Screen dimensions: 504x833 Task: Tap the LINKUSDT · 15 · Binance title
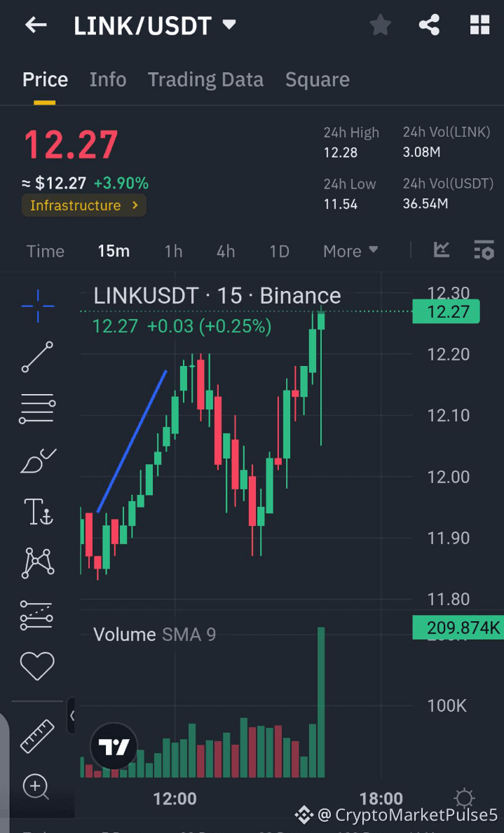coord(217,296)
